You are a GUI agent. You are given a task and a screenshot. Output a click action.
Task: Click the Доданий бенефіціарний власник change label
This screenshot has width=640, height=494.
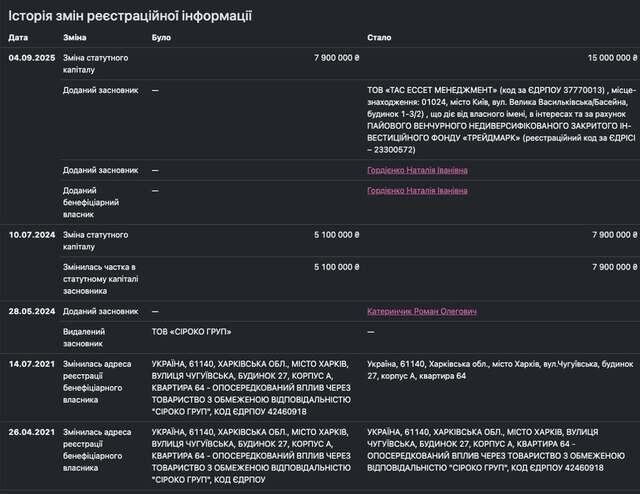[91, 202]
